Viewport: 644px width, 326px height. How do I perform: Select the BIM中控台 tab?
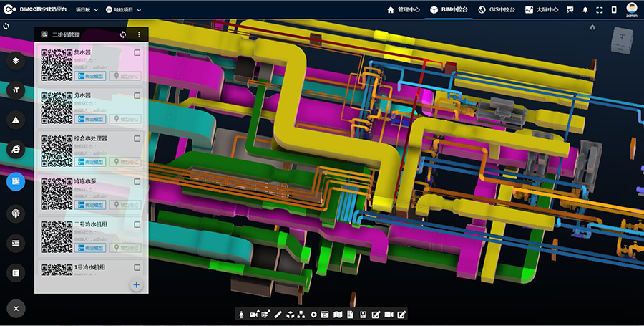pos(449,10)
